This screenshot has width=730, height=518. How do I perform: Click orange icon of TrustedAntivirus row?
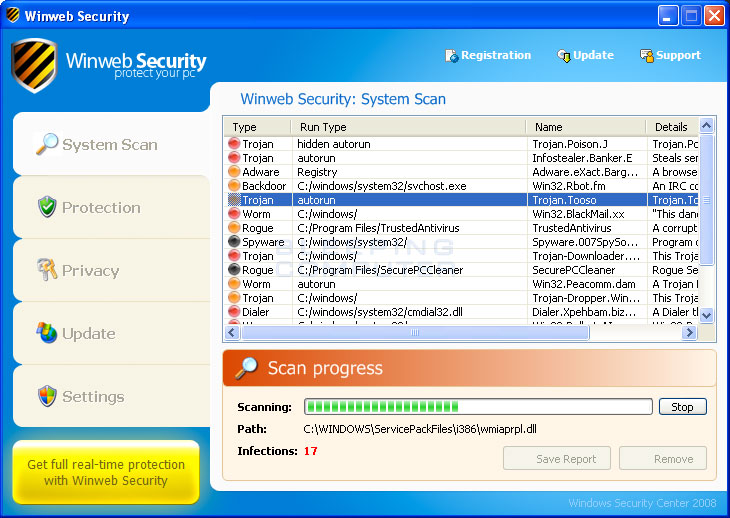(234, 228)
